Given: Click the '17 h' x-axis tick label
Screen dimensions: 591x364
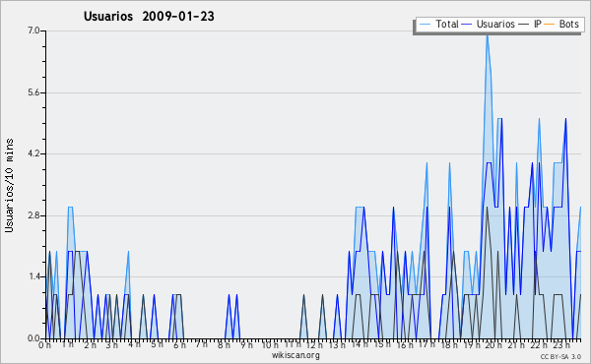Looking at the screenshot, I should click(427, 344).
